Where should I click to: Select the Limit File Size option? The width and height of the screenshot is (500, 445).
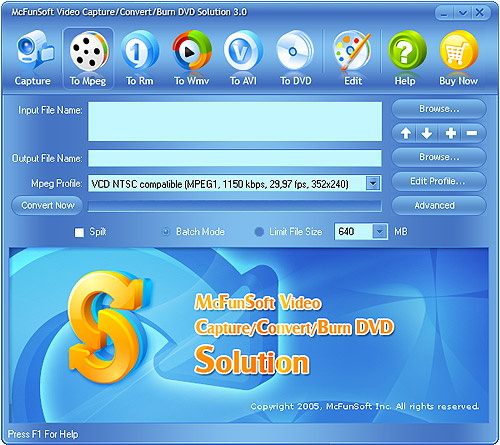(259, 232)
